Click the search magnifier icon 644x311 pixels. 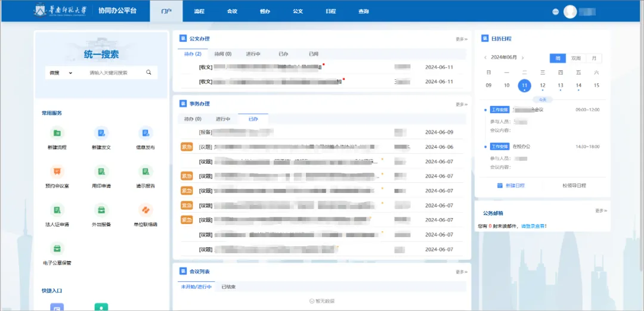[148, 72]
